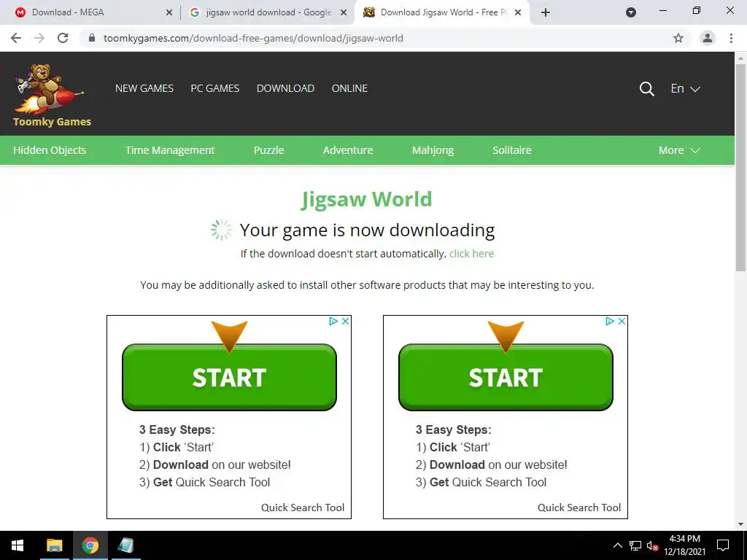
Task: Show hidden system tray icons
Action: 617,545
